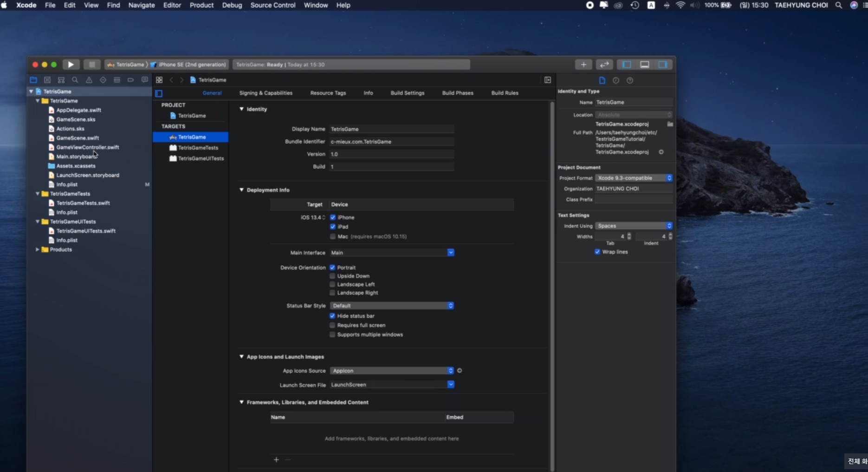Uncheck the iPad device checkbox
868x472 pixels.
[333, 227]
